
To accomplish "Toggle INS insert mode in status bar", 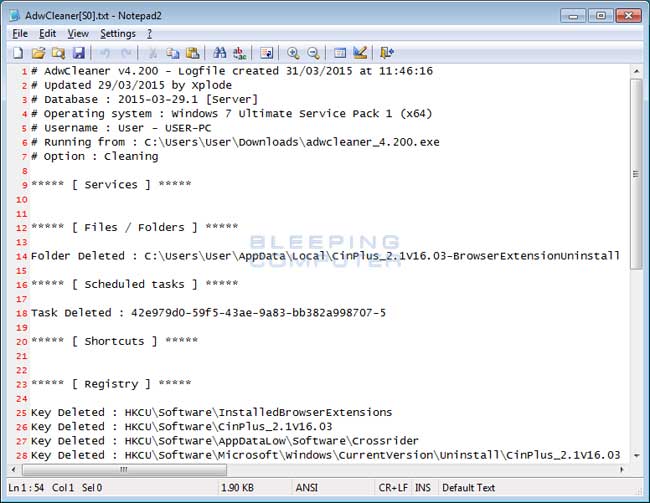I will point(422,488).
